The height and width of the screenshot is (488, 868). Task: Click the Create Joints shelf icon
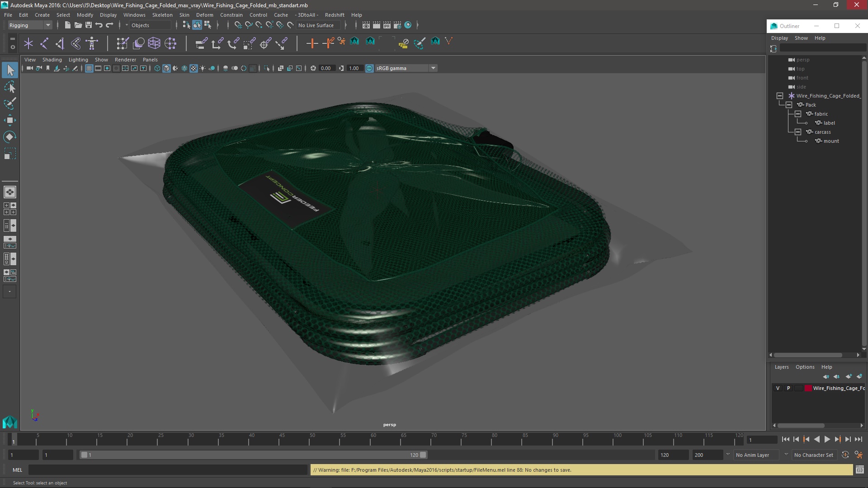click(44, 43)
